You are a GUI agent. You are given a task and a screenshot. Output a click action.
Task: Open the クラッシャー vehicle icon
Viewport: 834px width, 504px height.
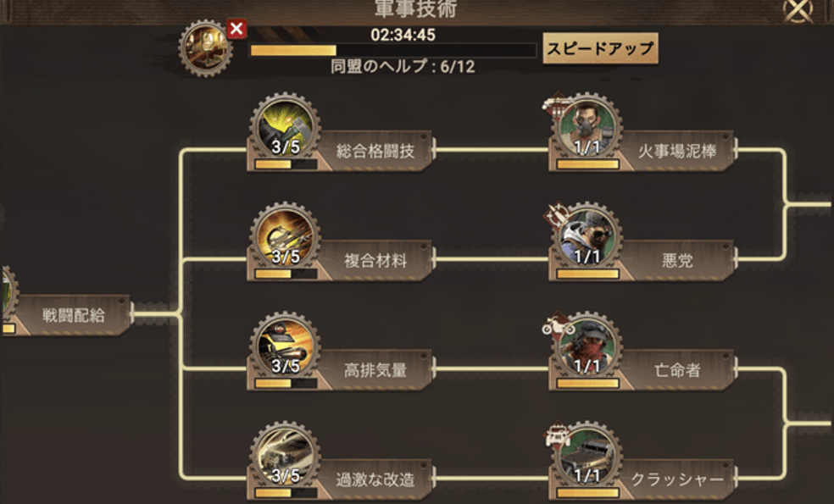pos(587,457)
